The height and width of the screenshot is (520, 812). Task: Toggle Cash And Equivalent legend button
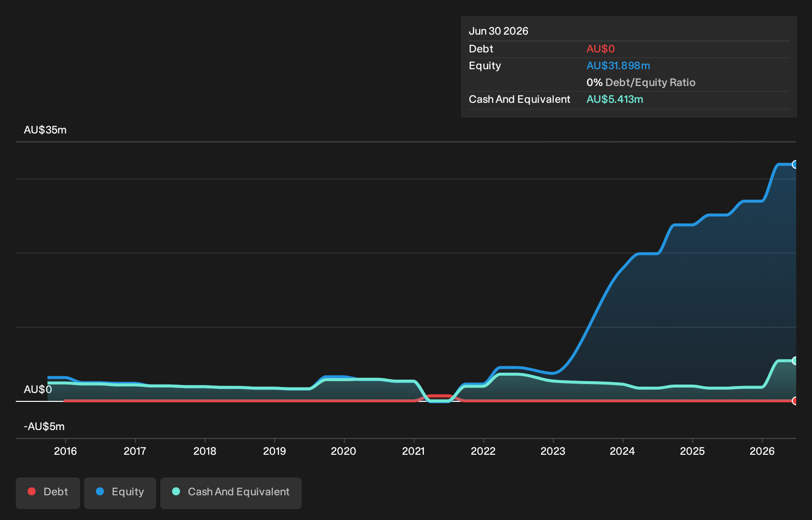(x=231, y=493)
